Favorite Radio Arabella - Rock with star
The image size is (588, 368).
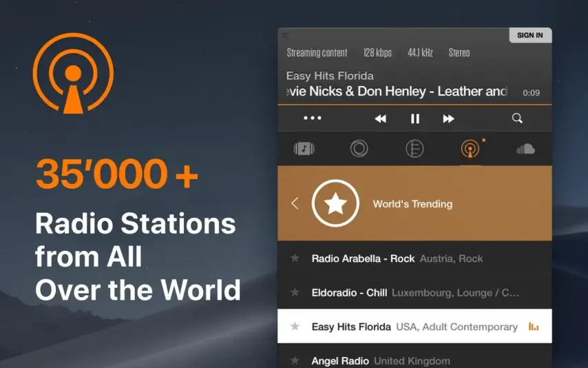295,258
